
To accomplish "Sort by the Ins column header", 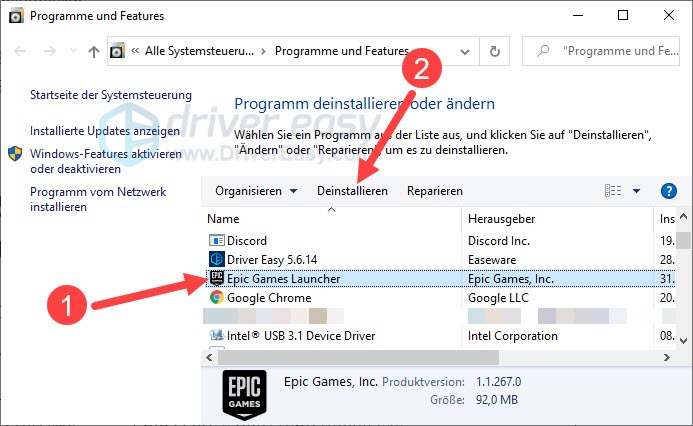I will (x=666, y=219).
